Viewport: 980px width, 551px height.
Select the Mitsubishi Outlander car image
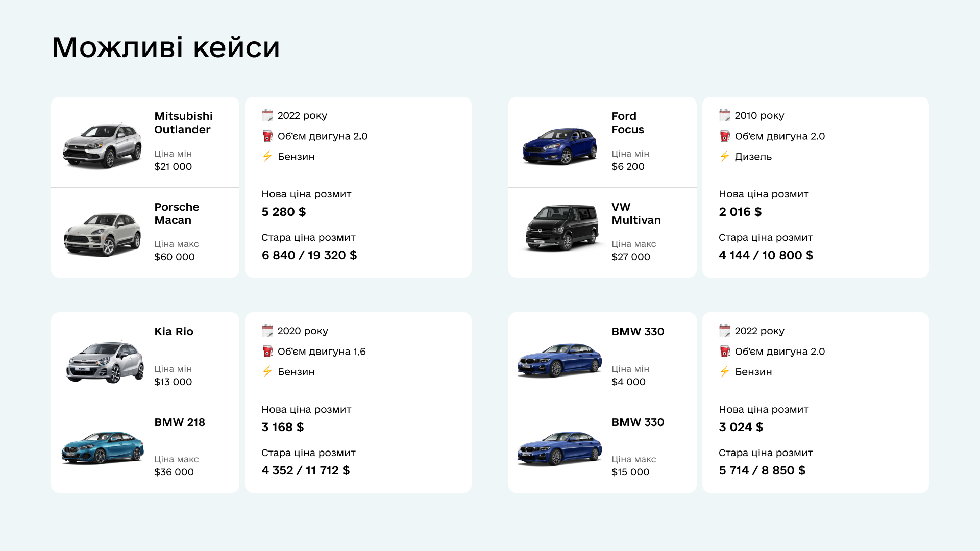(102, 145)
